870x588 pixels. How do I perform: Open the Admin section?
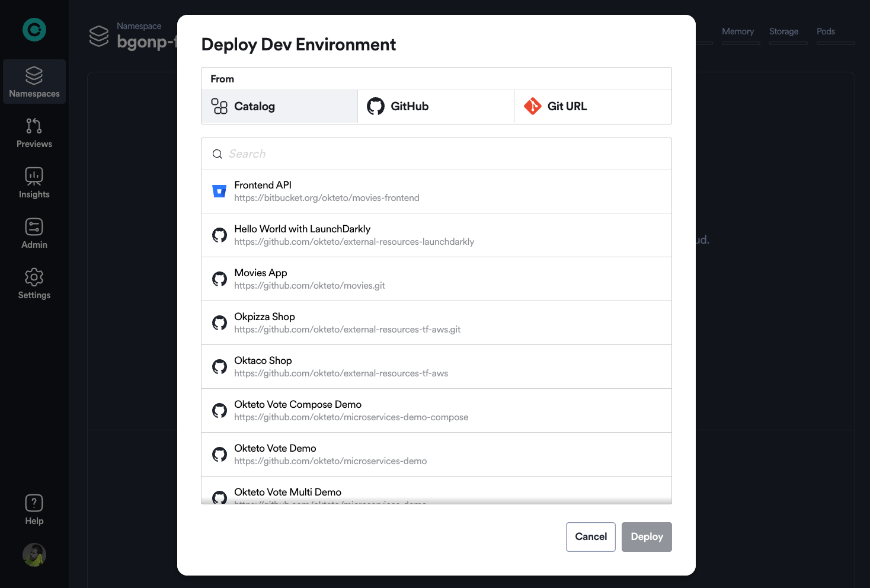click(x=34, y=232)
